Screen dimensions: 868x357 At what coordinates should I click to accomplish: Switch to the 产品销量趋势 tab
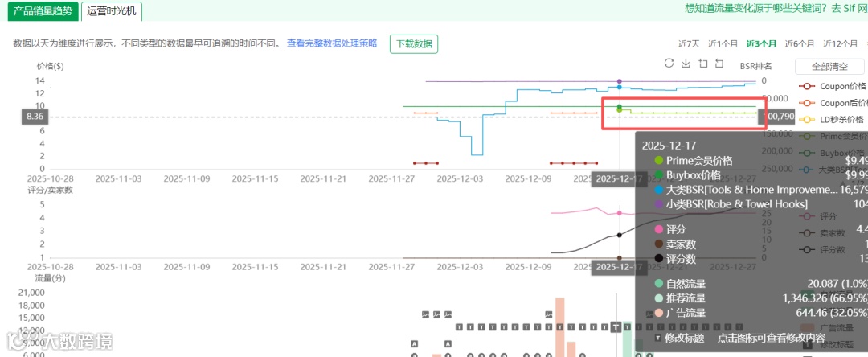point(43,10)
